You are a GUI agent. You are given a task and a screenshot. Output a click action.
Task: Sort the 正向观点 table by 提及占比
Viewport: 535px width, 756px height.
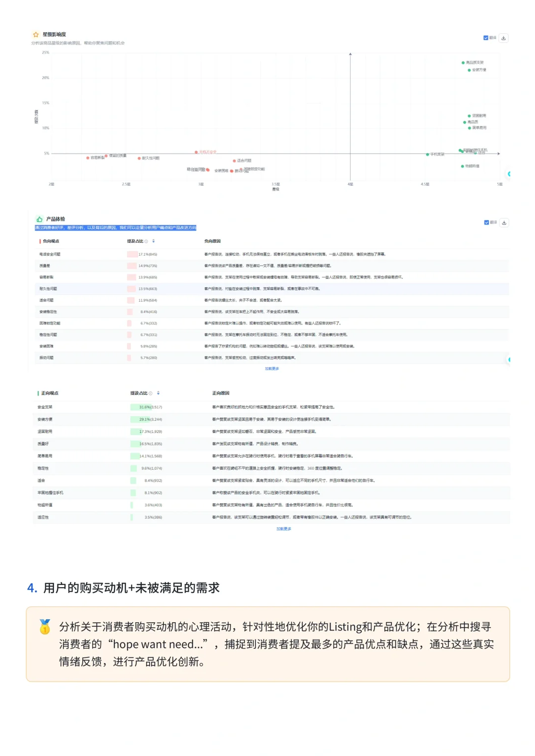click(158, 393)
